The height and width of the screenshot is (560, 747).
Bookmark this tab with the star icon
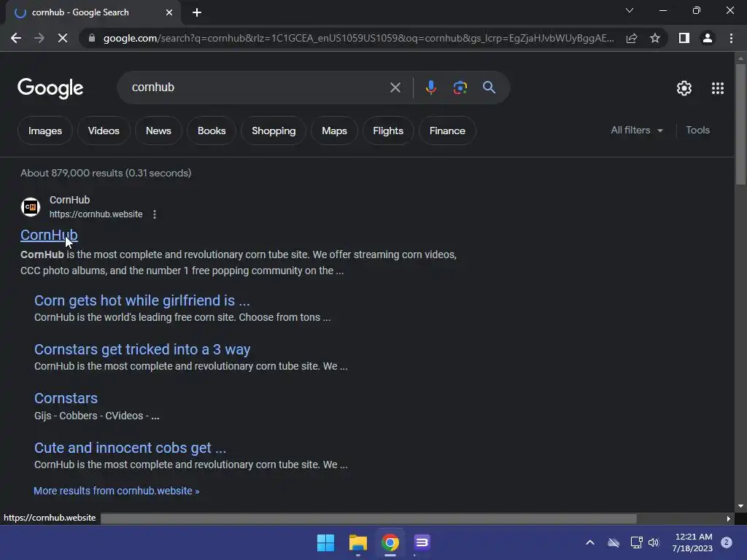click(x=655, y=38)
